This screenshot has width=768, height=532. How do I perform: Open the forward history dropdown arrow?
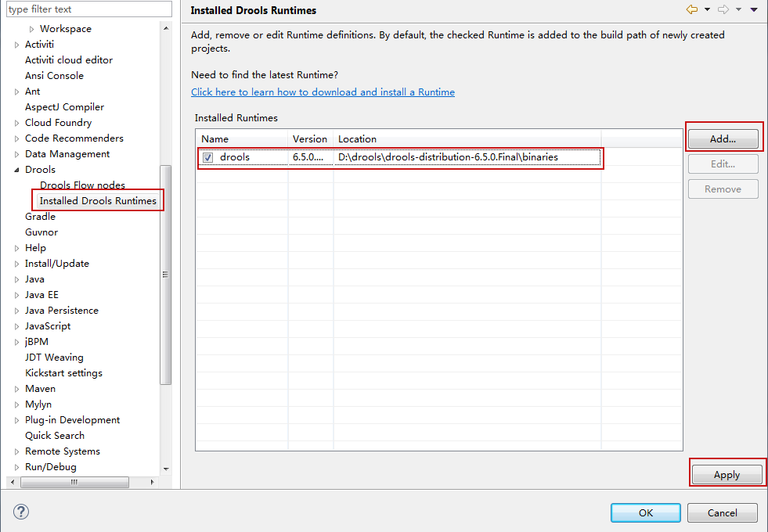click(738, 10)
